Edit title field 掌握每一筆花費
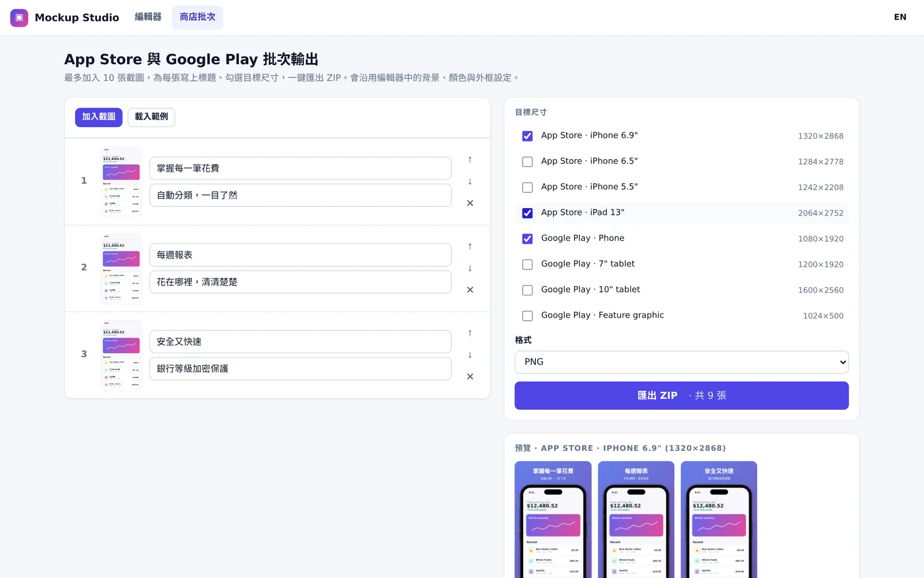This screenshot has width=924, height=578. [x=300, y=168]
